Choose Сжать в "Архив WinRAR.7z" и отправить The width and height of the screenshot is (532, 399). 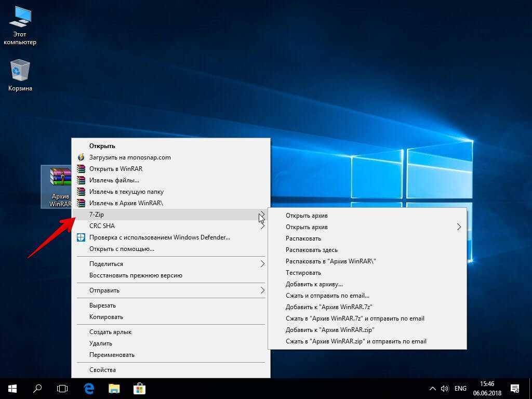click(x=367, y=318)
